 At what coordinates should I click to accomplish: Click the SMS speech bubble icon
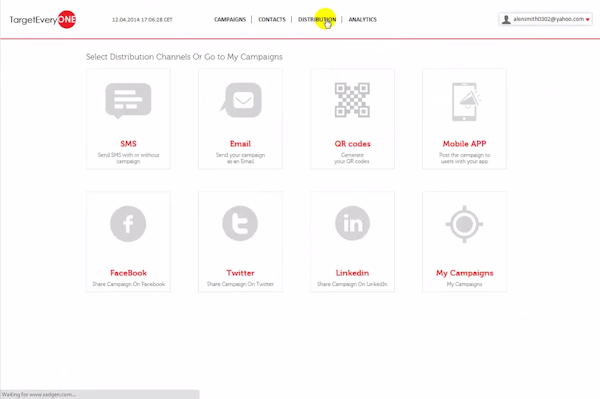tap(128, 101)
